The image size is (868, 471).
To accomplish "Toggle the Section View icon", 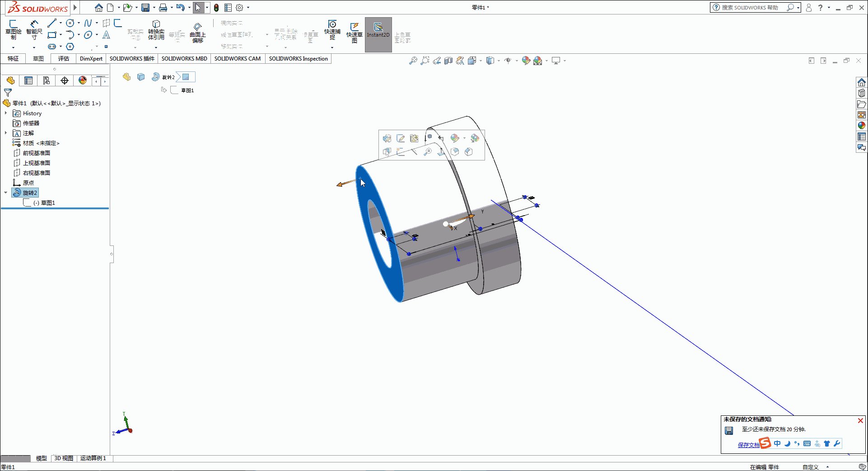I will click(x=448, y=61).
